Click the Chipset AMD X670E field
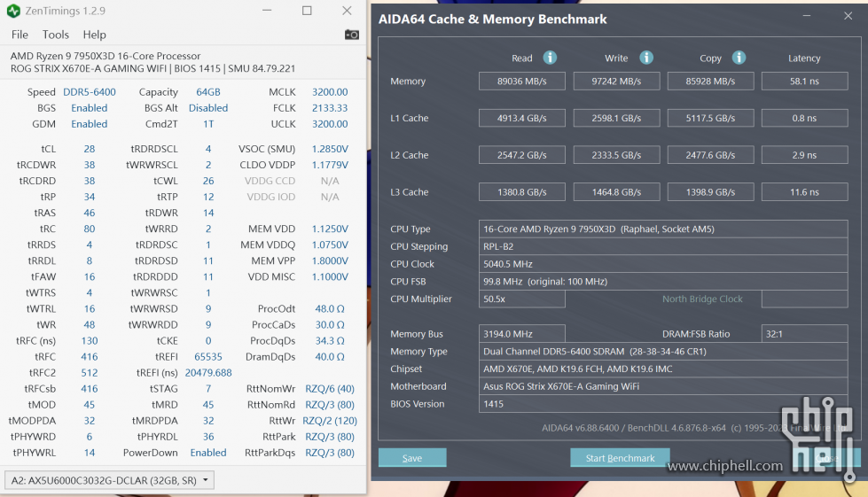The width and height of the screenshot is (868, 497). (x=663, y=369)
